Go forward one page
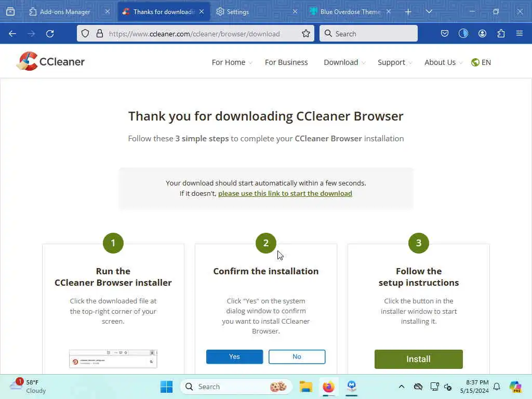 coord(31,34)
